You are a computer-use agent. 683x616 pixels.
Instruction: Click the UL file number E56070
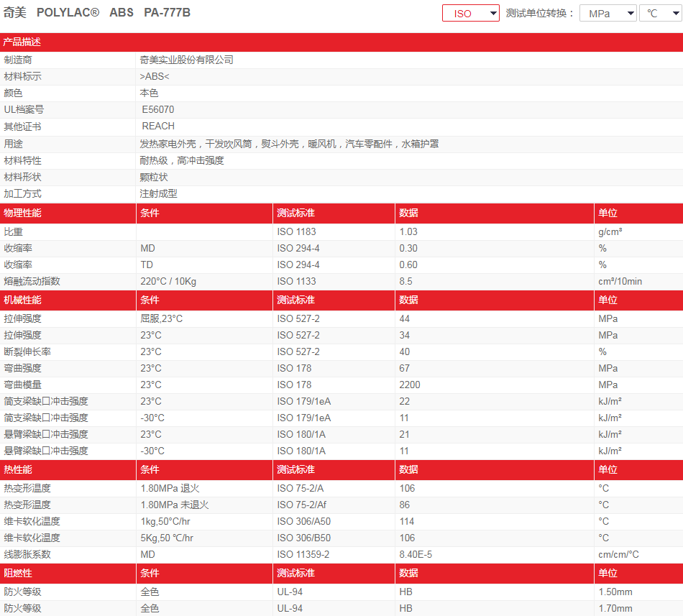157,109
